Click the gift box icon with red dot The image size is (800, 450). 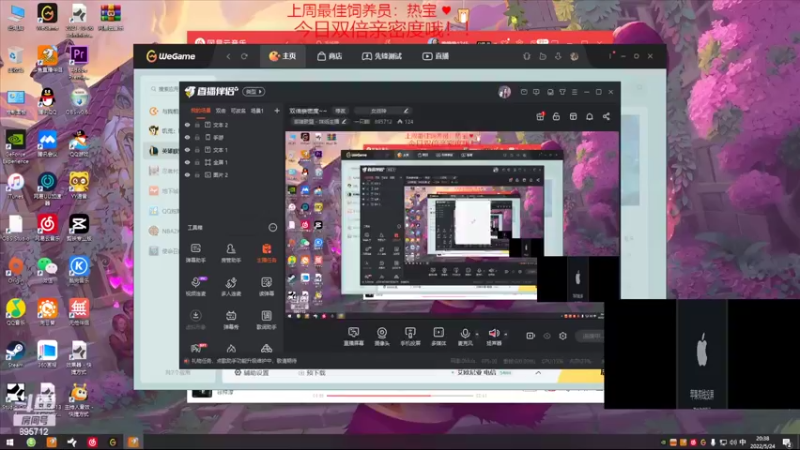(540, 116)
